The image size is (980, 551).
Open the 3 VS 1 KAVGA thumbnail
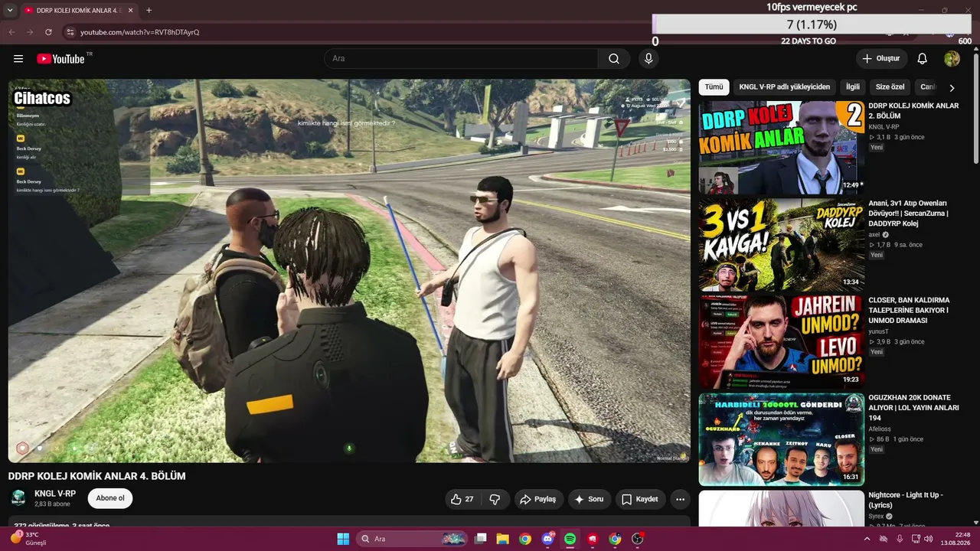point(782,245)
